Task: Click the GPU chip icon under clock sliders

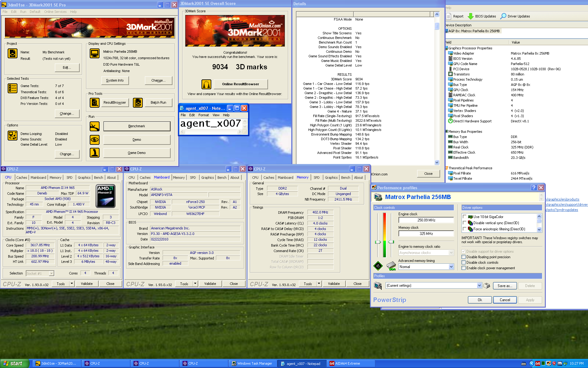Action: [378, 266]
